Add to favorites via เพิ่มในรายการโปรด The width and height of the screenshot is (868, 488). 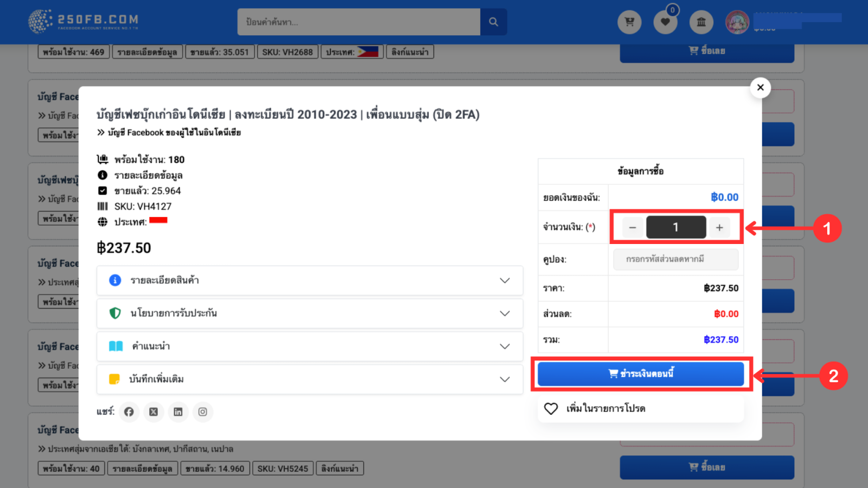pos(605,408)
